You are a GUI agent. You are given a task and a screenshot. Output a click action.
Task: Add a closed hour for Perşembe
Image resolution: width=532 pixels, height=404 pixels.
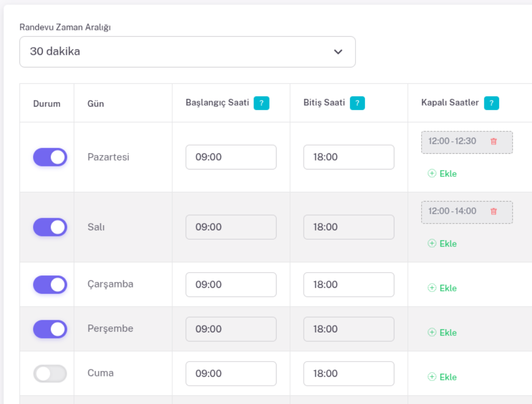click(442, 333)
